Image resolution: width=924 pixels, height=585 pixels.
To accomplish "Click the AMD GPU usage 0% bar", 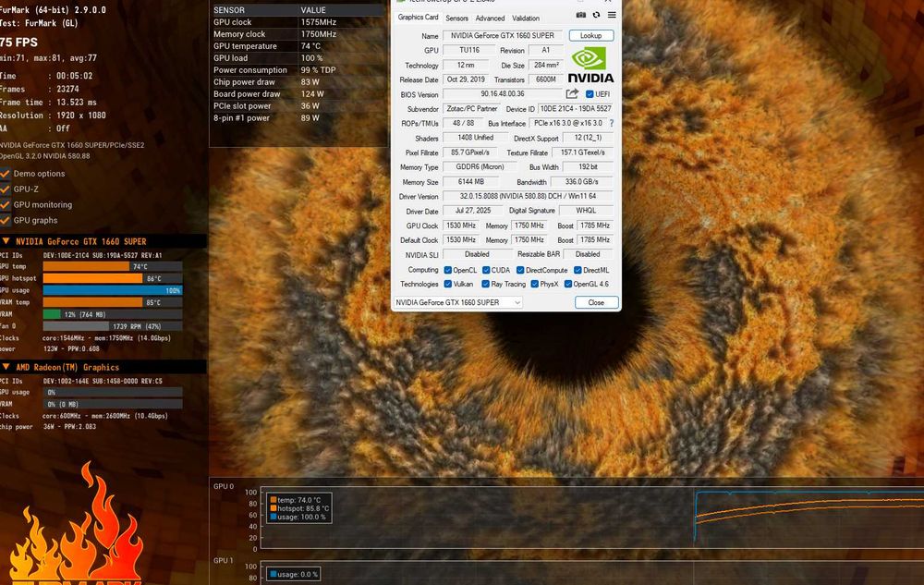I will 113,392.
